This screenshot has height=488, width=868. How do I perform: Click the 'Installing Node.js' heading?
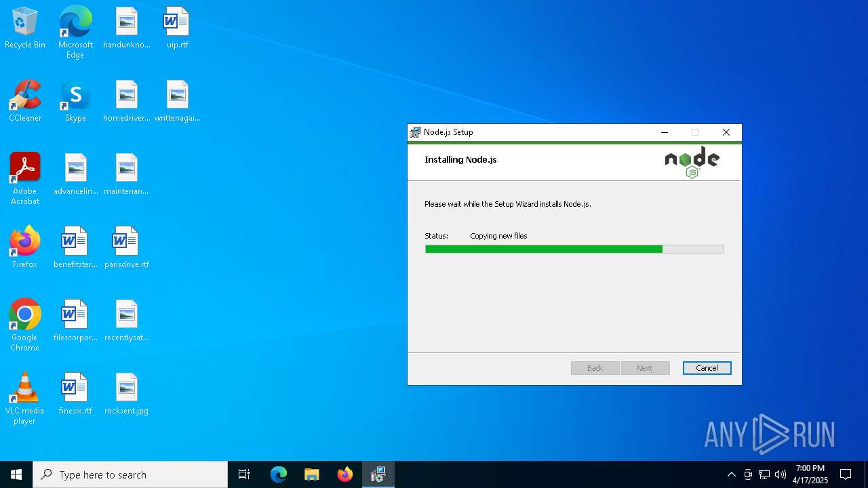(x=460, y=160)
